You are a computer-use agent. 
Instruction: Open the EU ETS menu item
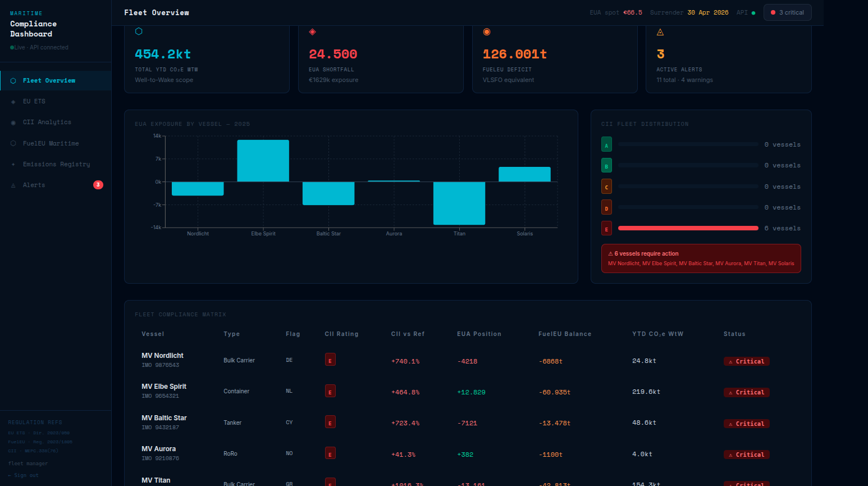click(x=34, y=102)
